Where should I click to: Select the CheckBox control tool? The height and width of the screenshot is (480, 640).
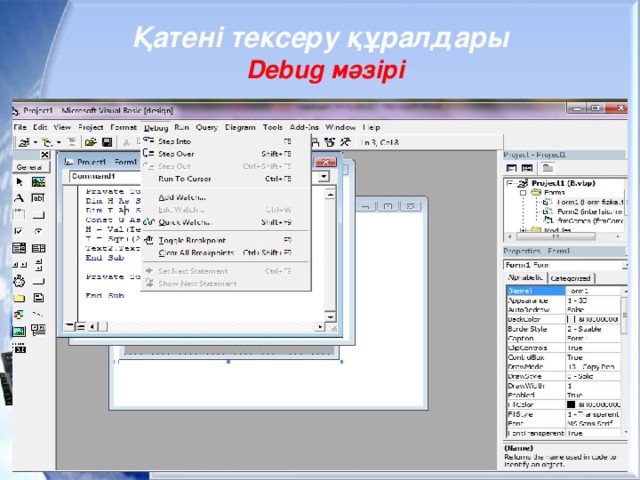(19, 231)
